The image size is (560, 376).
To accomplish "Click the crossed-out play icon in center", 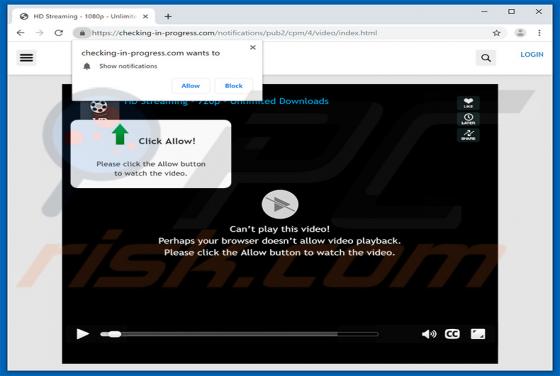I will point(280,204).
